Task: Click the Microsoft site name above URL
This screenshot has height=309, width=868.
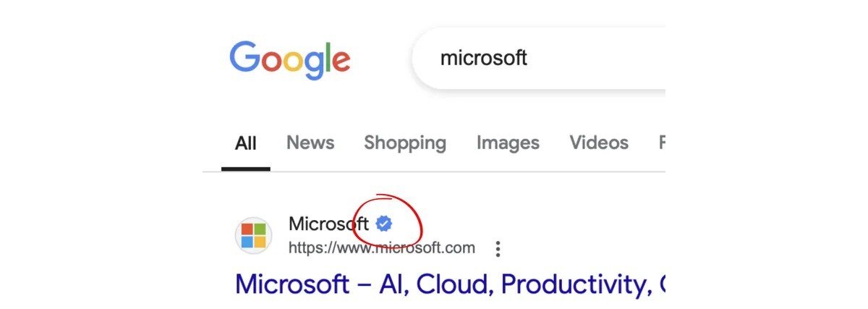Action: coord(328,224)
